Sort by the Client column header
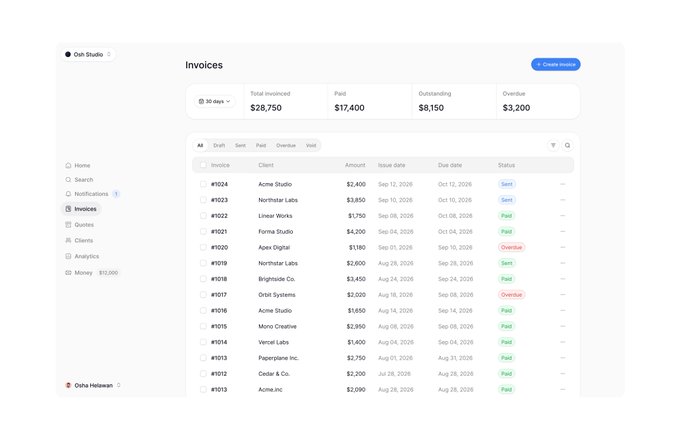Image resolution: width=680 pixels, height=440 pixels. coord(266,165)
